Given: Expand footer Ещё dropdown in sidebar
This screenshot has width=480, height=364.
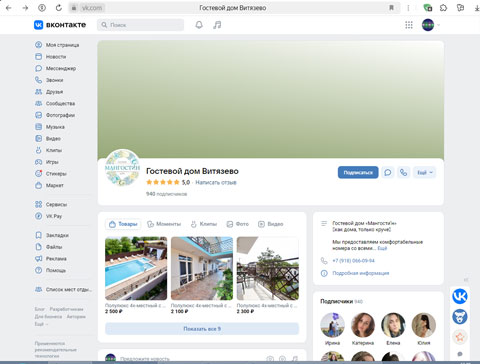Looking at the screenshot, I should point(41,324).
